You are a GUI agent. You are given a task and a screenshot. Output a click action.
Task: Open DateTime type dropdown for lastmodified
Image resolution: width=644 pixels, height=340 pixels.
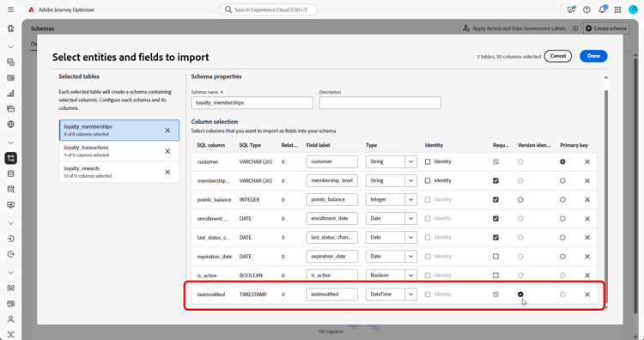410,294
